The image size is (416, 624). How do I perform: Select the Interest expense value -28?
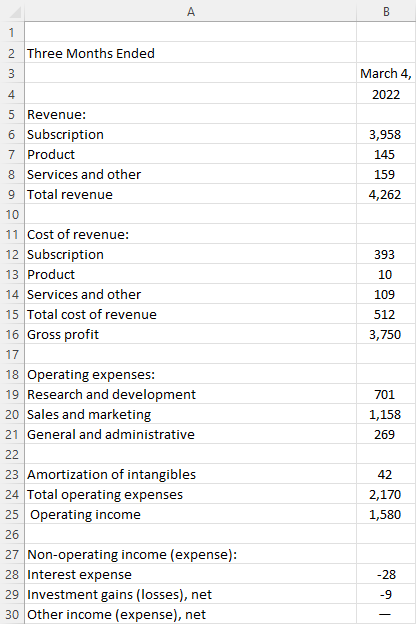tap(386, 574)
